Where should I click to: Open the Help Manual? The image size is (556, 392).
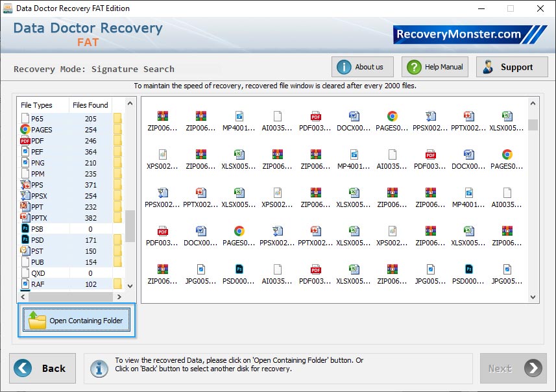[x=434, y=66]
